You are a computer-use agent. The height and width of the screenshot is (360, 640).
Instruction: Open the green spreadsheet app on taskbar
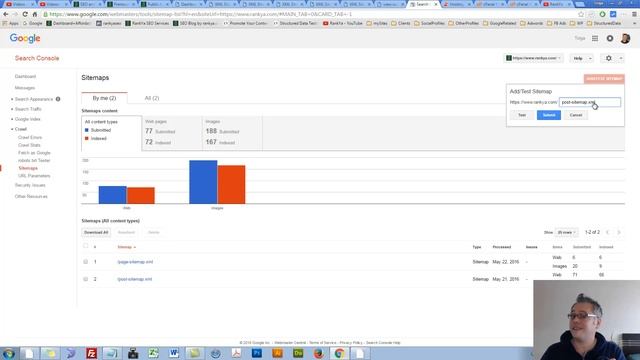pos(153,353)
